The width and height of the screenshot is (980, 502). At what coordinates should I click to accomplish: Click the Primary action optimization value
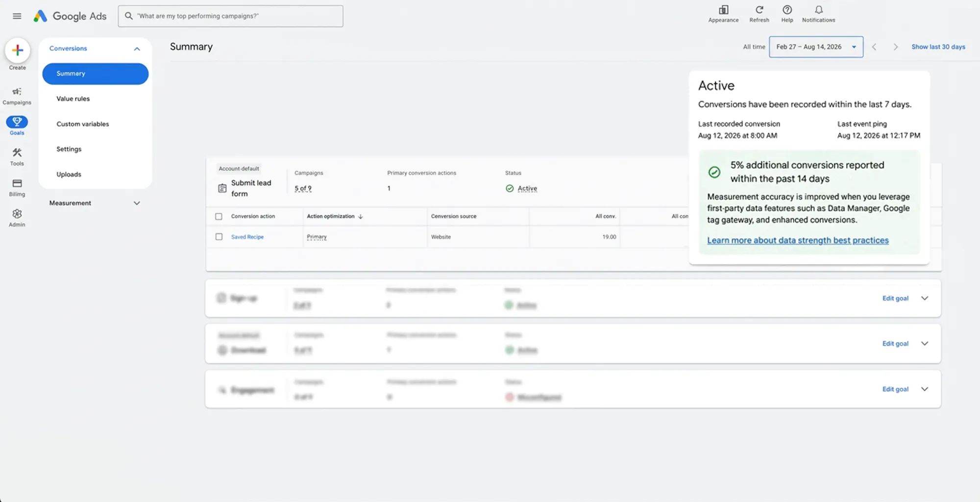point(317,237)
